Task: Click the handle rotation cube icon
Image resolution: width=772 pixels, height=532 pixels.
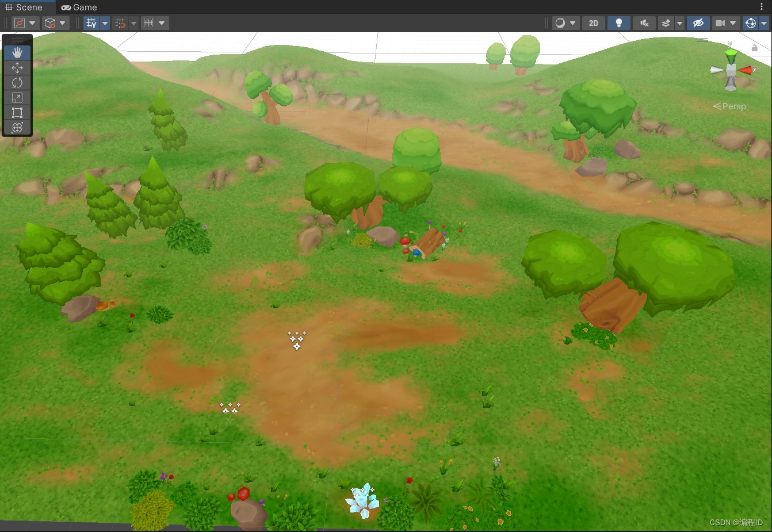Action: 50,23
